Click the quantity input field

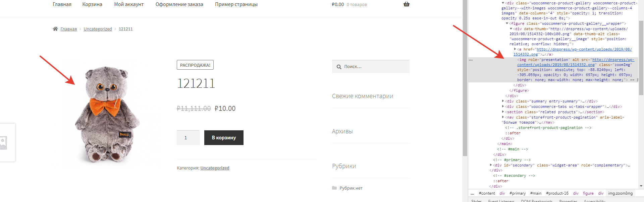[x=188, y=138]
